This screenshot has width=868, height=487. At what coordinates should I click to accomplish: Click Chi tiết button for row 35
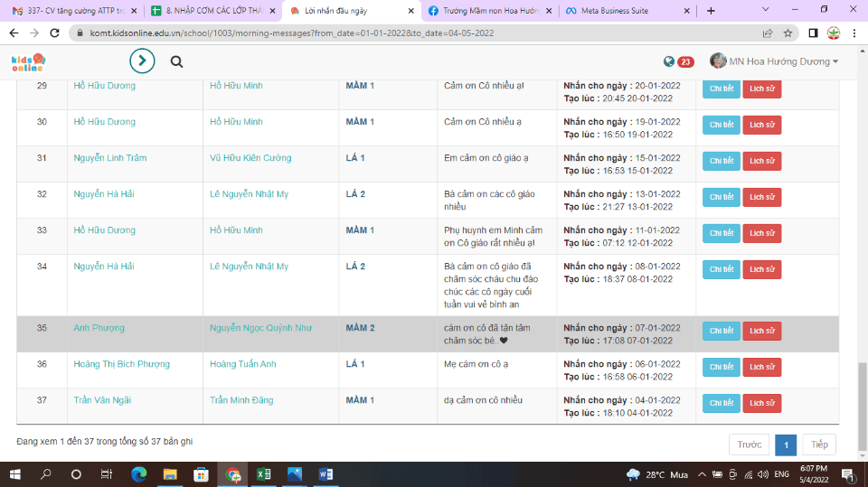click(721, 331)
